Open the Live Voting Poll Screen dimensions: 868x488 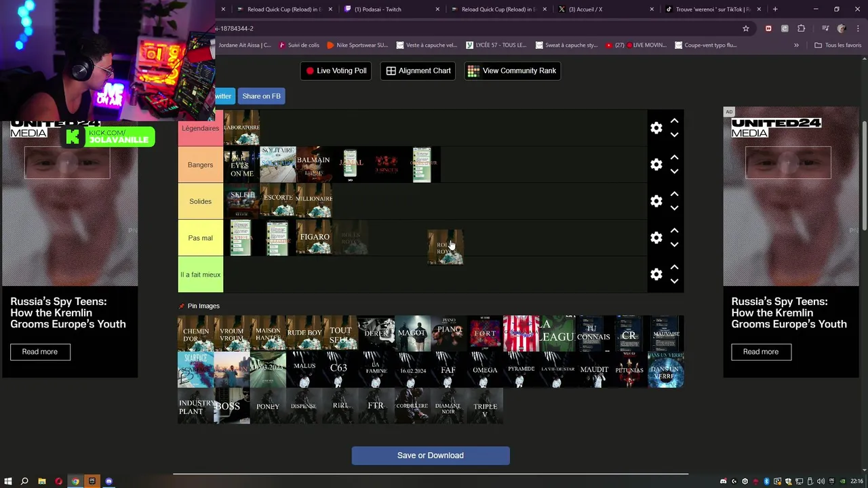[336, 70]
